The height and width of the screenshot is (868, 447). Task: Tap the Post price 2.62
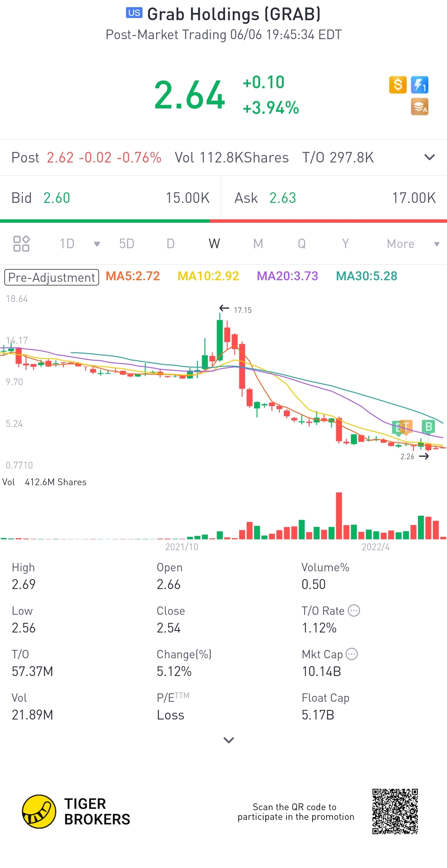coord(60,158)
